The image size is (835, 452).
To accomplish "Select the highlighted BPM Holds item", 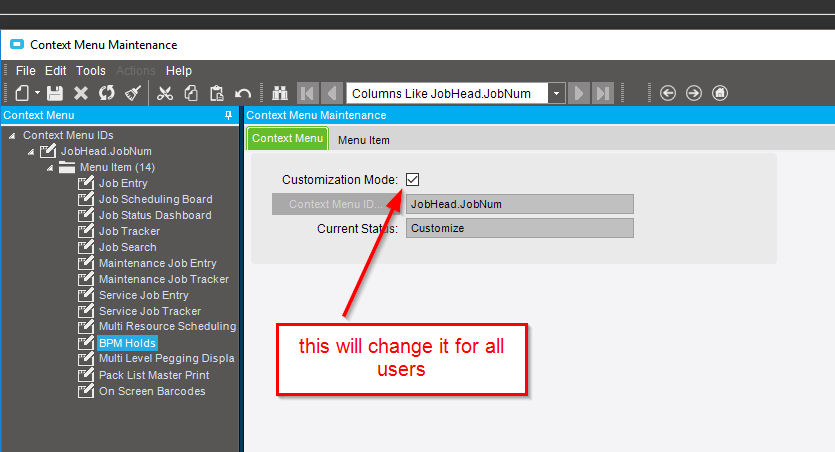I will (x=127, y=343).
